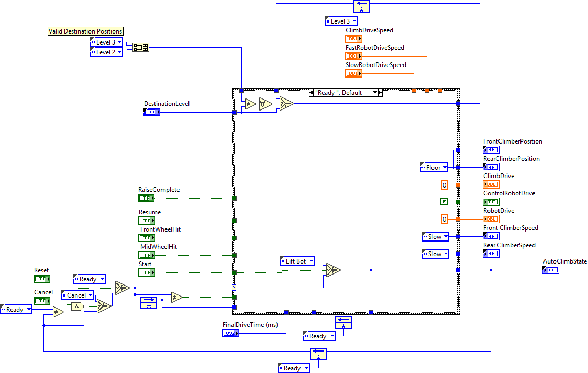
Task: Select the feedback node above ClimbDriveSpeed
Action: pyautogui.click(x=362, y=6)
